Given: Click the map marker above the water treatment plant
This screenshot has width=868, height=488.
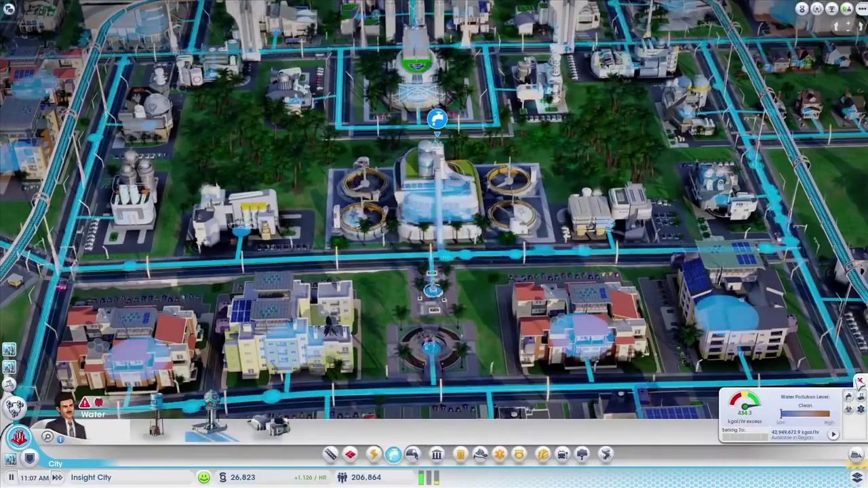Looking at the screenshot, I should click(x=437, y=121).
